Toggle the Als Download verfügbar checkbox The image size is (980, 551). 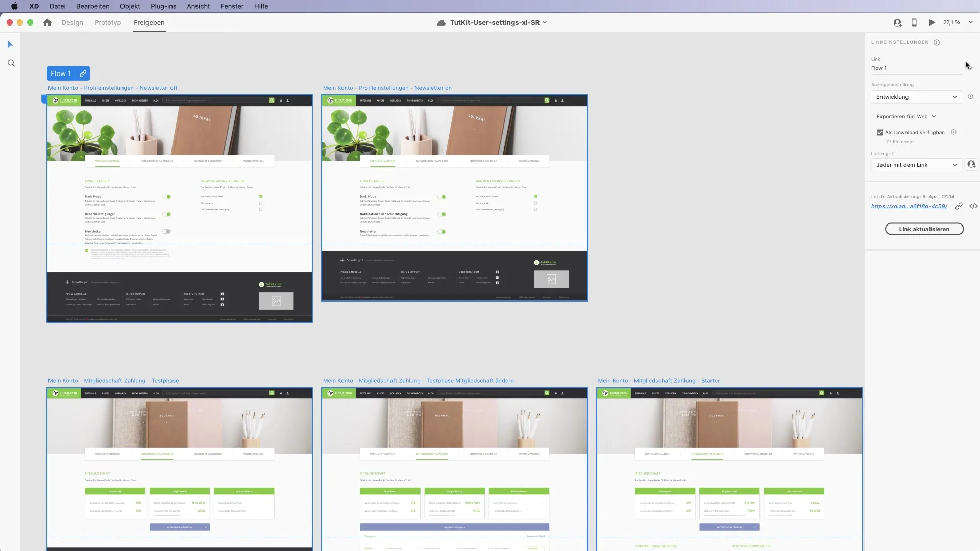[x=880, y=132]
